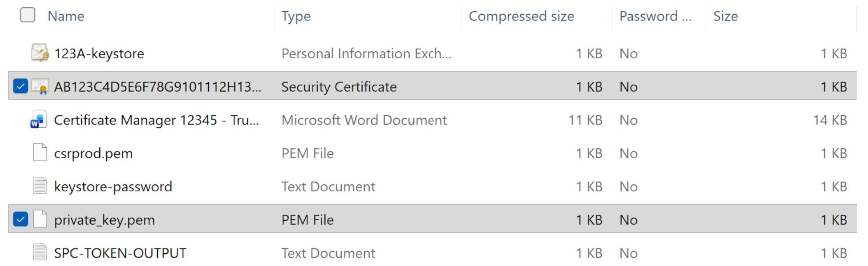The height and width of the screenshot is (266, 868).
Task: Select the Certificate Manager 12345 document name
Action: [x=156, y=120]
